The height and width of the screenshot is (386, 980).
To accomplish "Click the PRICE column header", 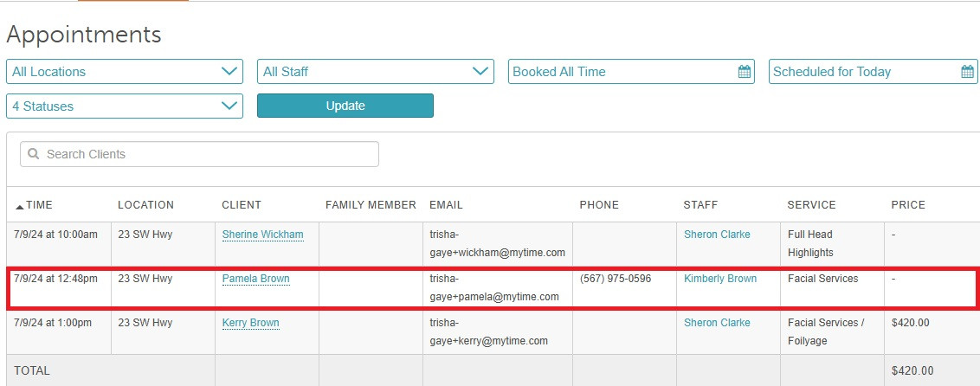I will 908,205.
